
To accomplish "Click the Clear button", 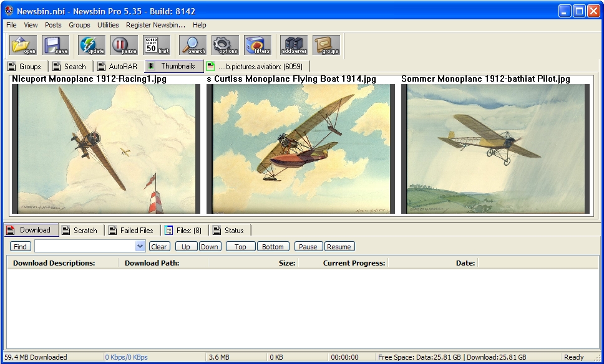I will coord(158,247).
